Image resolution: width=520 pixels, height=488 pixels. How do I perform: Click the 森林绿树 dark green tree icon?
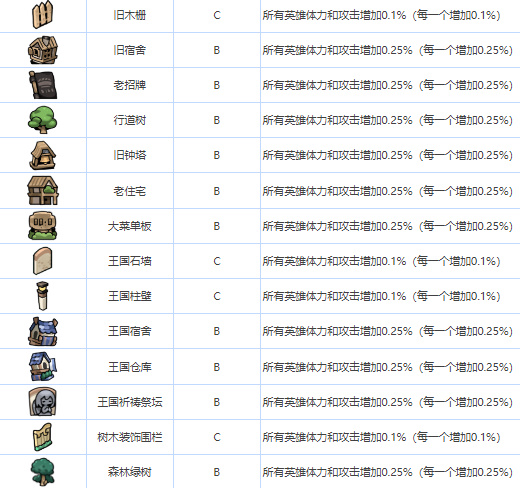[42, 472]
